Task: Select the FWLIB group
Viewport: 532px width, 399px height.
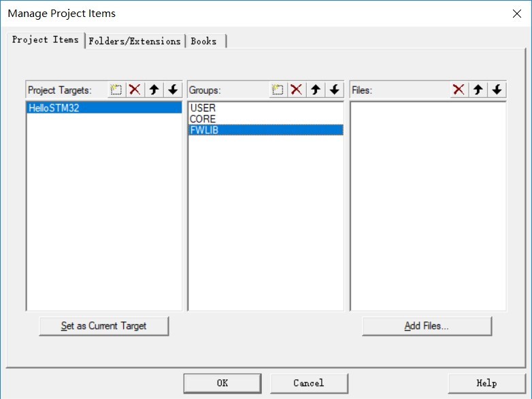Action: pos(266,131)
